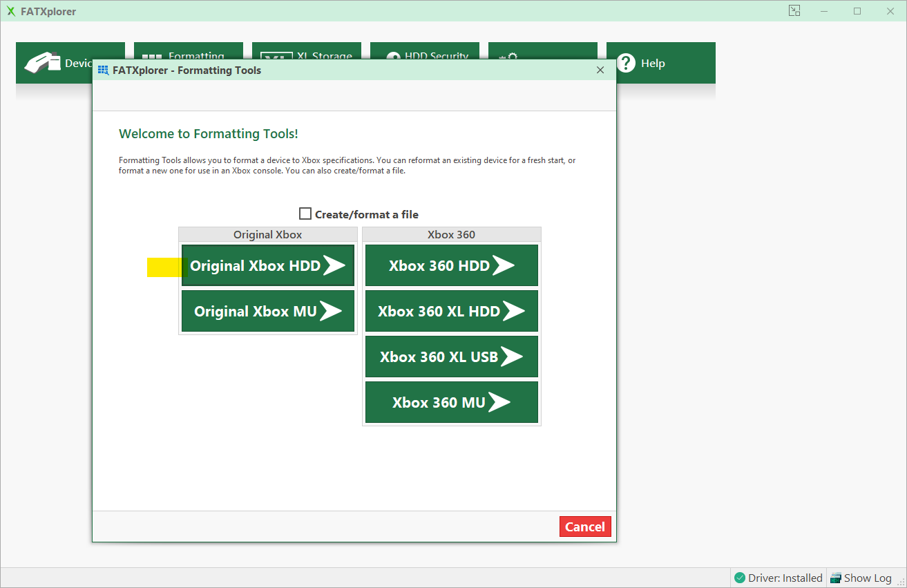Go to the HDD Security tab
Screen dimensions: 907x588
pyautogui.click(x=425, y=50)
